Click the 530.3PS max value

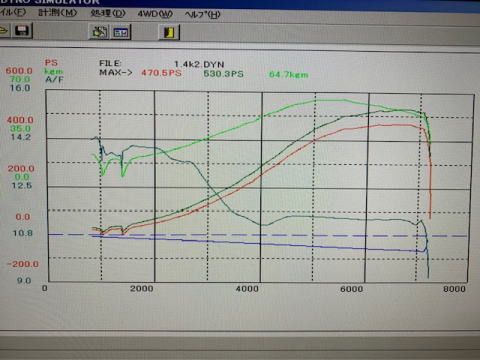(x=223, y=74)
